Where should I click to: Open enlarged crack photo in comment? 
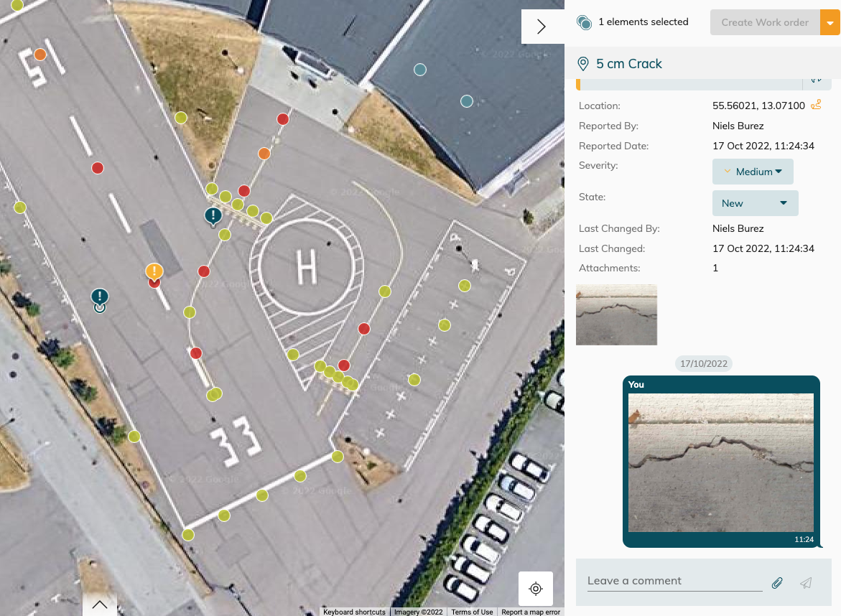(720, 462)
